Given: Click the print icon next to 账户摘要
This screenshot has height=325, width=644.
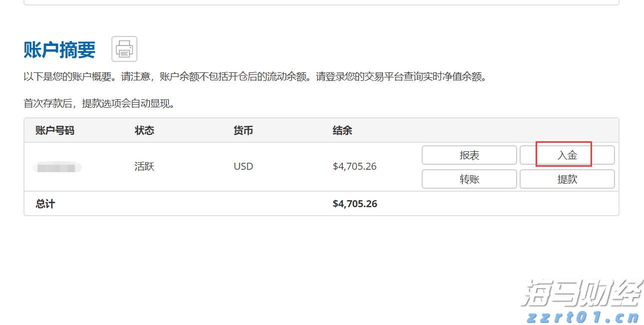Looking at the screenshot, I should 124,48.
